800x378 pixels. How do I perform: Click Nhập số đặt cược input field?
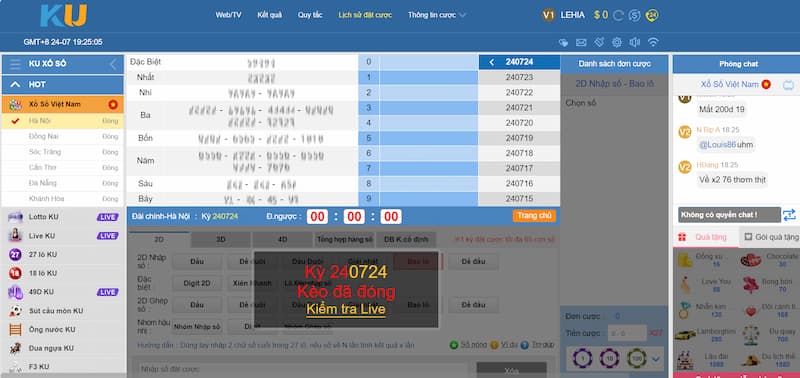point(303,369)
